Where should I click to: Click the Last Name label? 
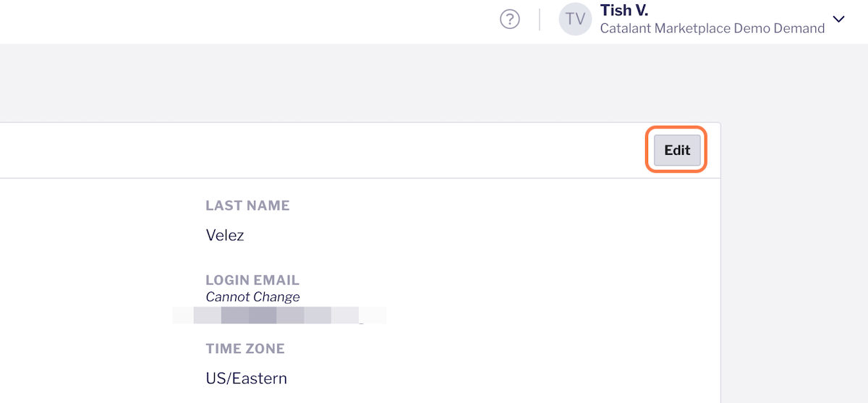tap(247, 205)
